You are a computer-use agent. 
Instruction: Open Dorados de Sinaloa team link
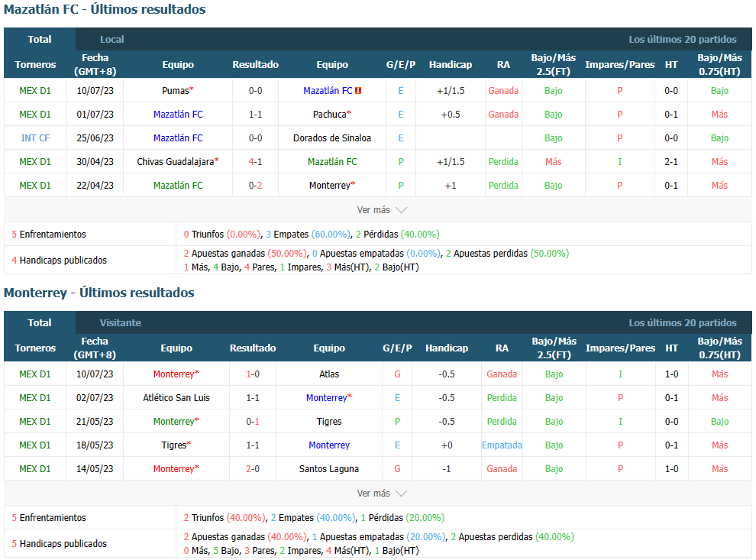point(332,138)
